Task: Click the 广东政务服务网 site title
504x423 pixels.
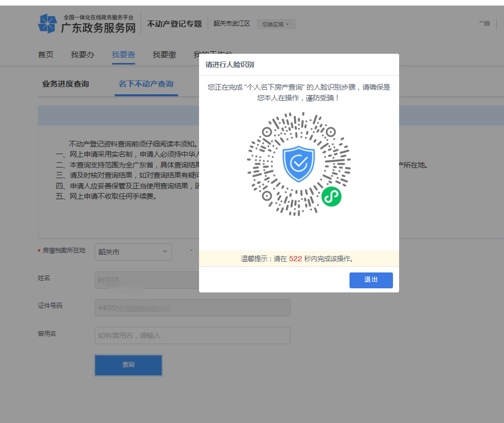Action: (99, 28)
